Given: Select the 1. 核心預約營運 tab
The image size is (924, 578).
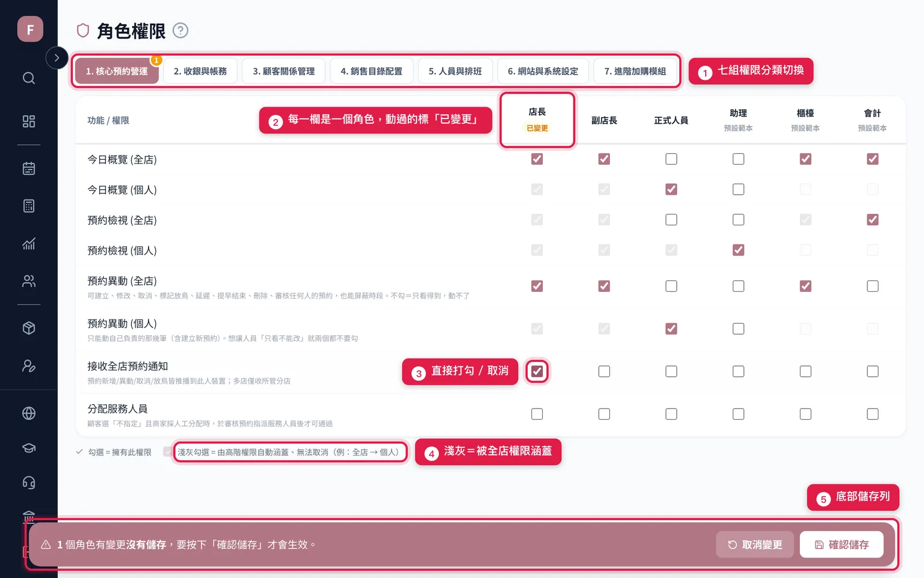Looking at the screenshot, I should pos(117,71).
